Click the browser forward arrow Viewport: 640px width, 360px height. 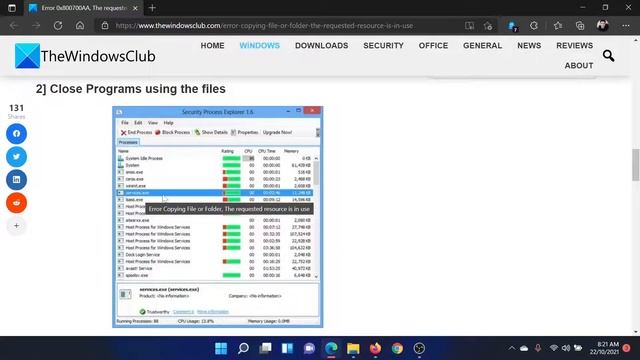(36, 25)
